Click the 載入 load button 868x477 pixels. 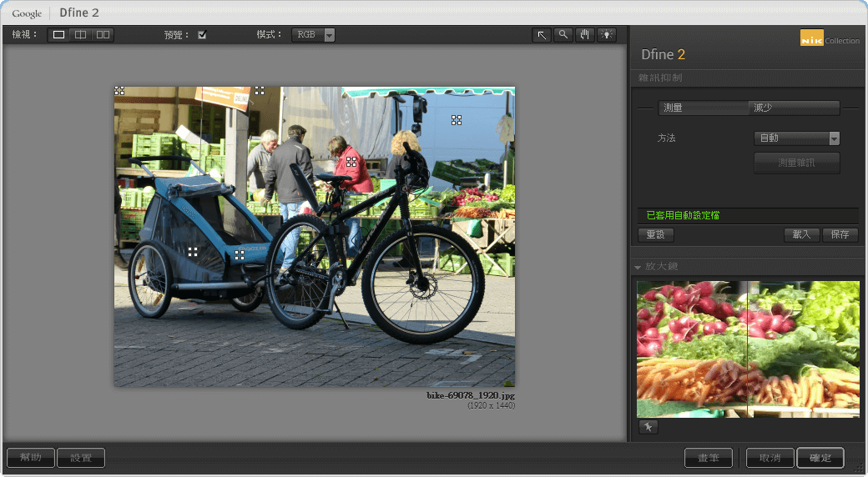[x=801, y=234]
